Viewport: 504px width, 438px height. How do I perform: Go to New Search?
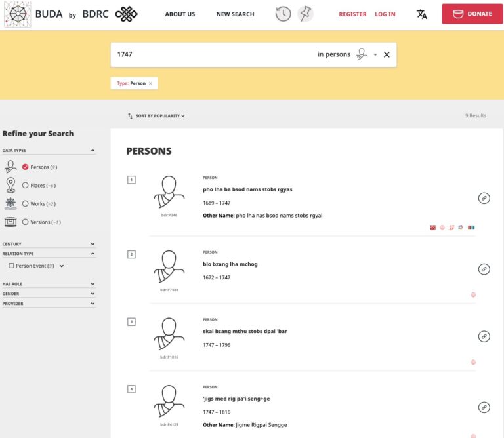[235, 14]
